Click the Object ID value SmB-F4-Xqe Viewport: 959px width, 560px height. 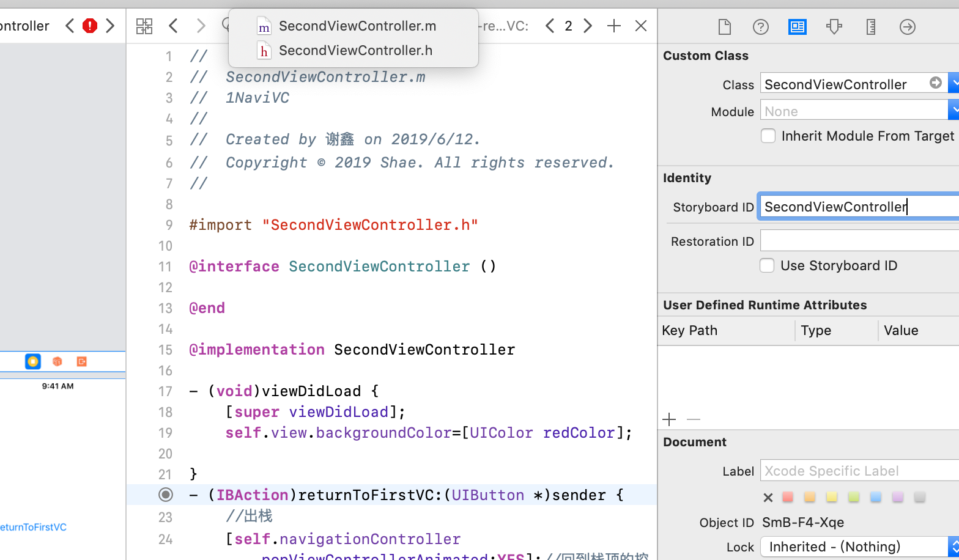point(803,523)
